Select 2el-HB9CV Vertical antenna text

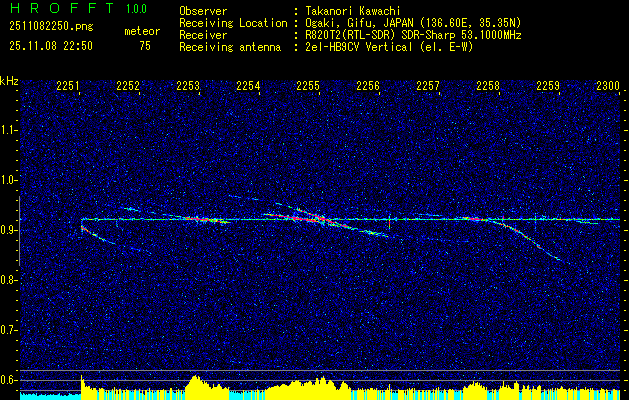[x=389, y=47]
